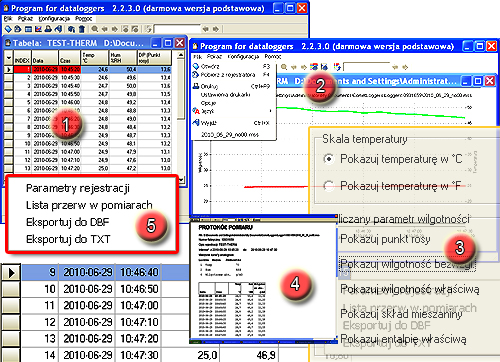The width and height of the screenshot is (500, 362).
Task: Open Konfiguracja in the chart window menu bar
Action: (243, 56)
